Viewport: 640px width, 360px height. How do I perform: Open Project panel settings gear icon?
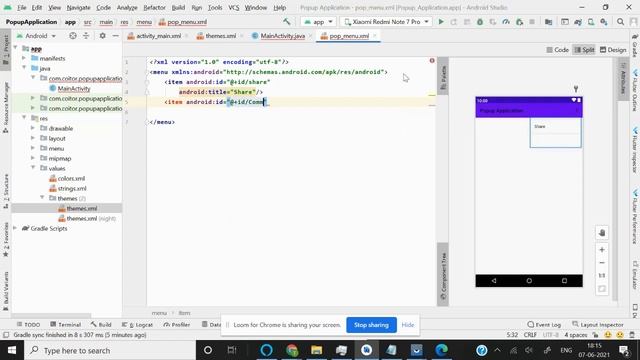(x=102, y=36)
